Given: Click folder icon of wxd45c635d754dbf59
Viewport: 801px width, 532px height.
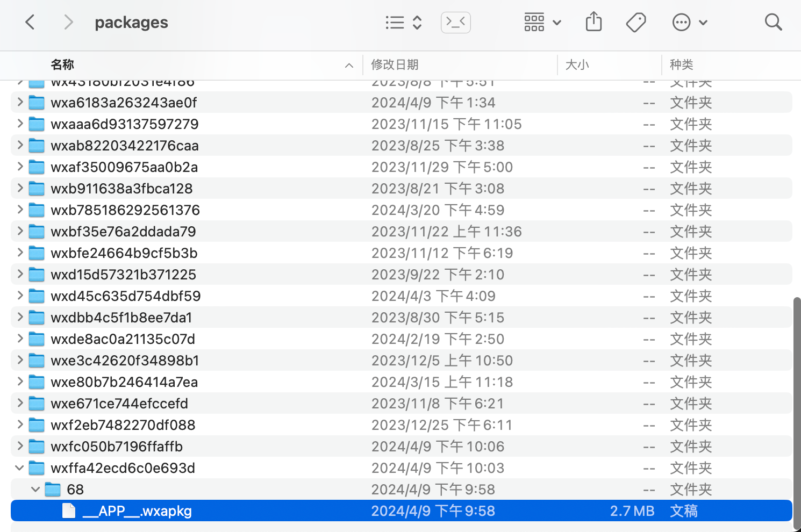Looking at the screenshot, I should 37,296.
